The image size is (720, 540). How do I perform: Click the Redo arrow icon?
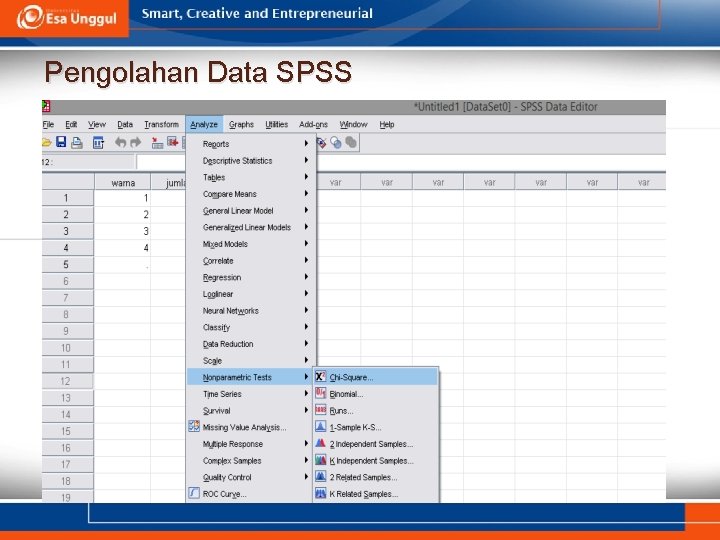click(135, 142)
